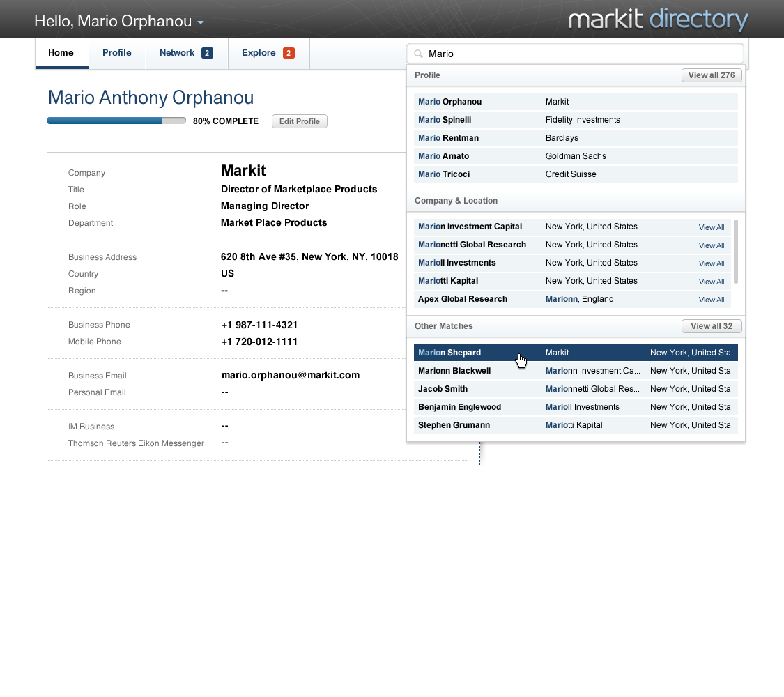
Task: Click the 80% complete profile progress bar
Action: tap(116, 121)
